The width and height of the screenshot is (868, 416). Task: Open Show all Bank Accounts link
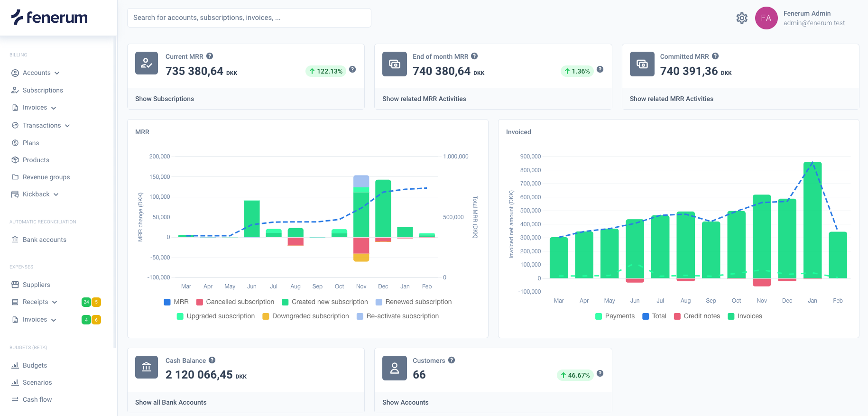pos(171,402)
